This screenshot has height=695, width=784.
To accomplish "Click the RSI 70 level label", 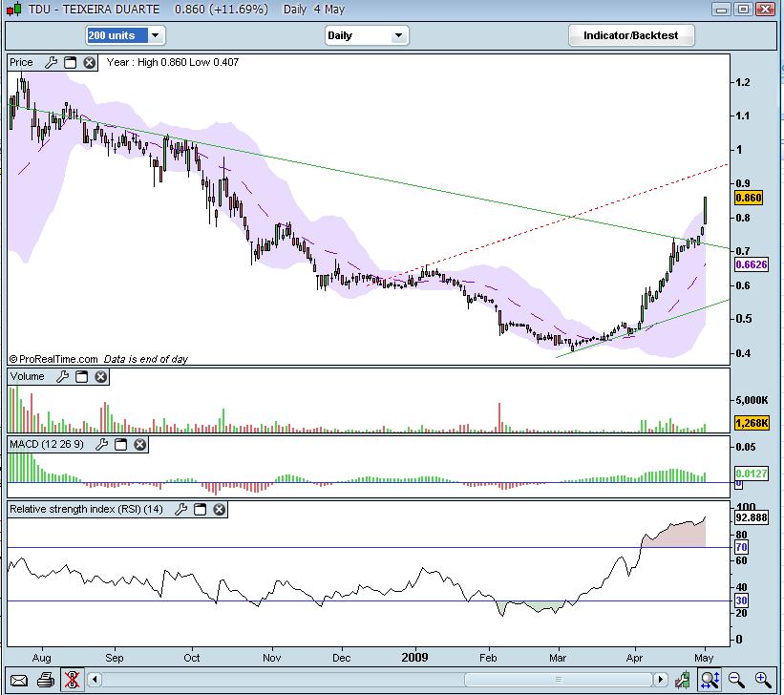I will pyautogui.click(x=741, y=547).
